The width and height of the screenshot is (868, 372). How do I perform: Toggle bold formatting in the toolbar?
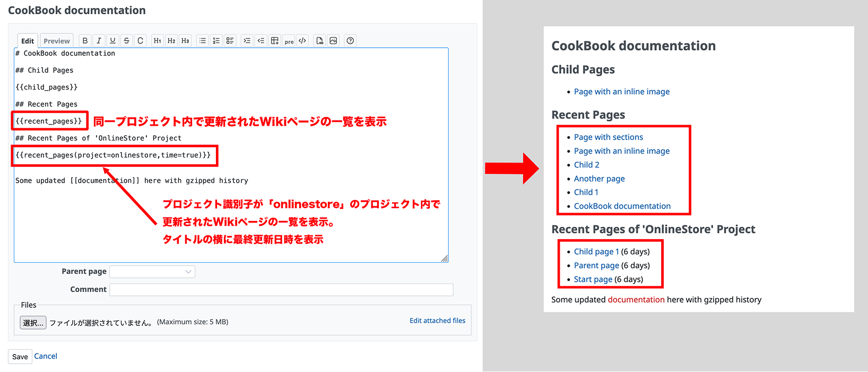coord(85,41)
